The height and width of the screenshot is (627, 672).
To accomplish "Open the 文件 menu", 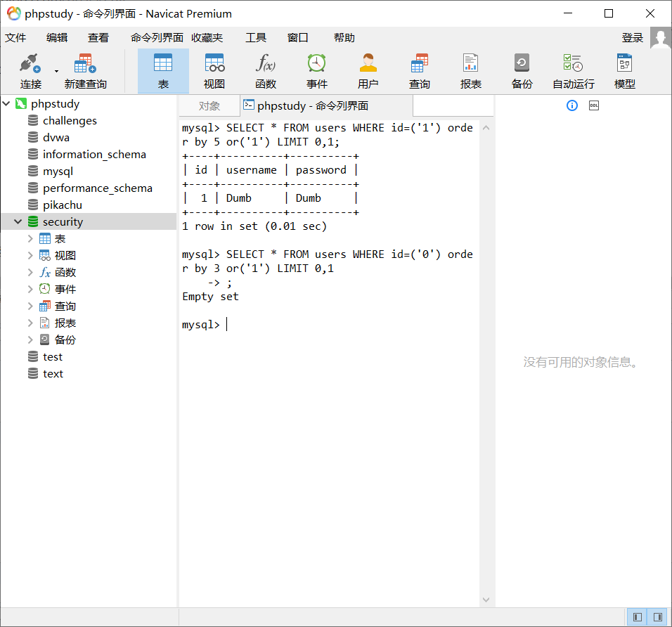I will 15,38.
